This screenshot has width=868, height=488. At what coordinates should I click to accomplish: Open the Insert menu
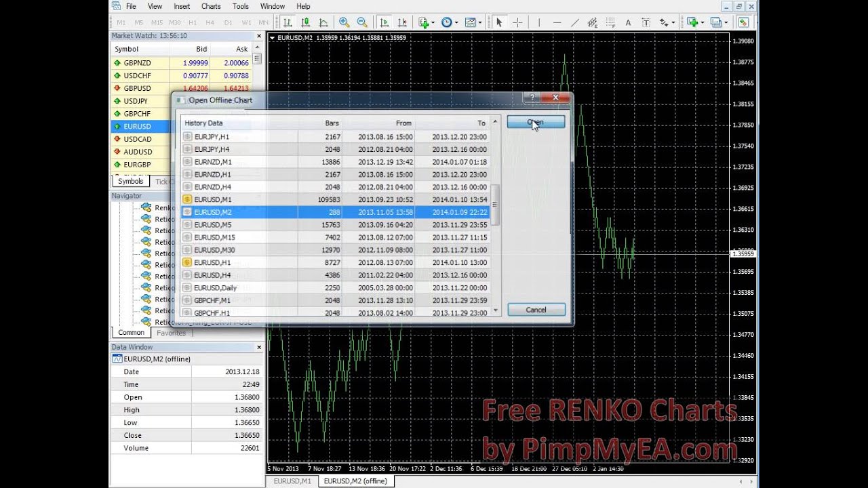(x=182, y=6)
